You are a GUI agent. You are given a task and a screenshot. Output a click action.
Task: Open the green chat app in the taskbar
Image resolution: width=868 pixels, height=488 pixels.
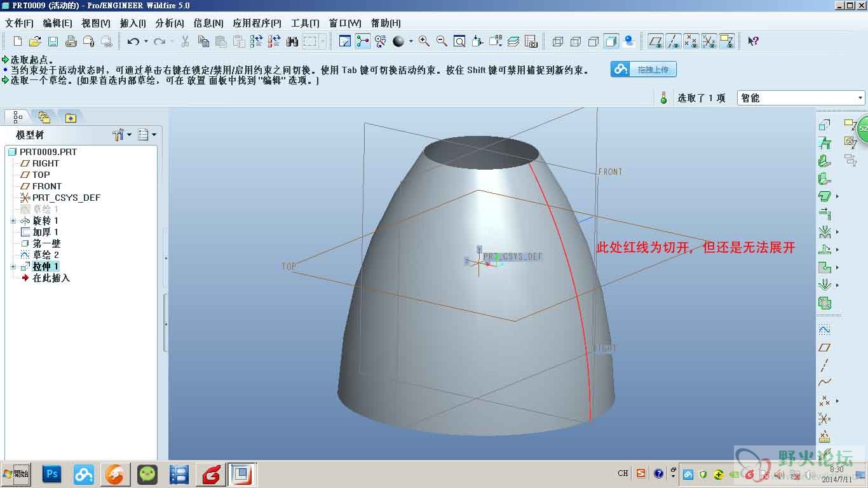pos(147,474)
